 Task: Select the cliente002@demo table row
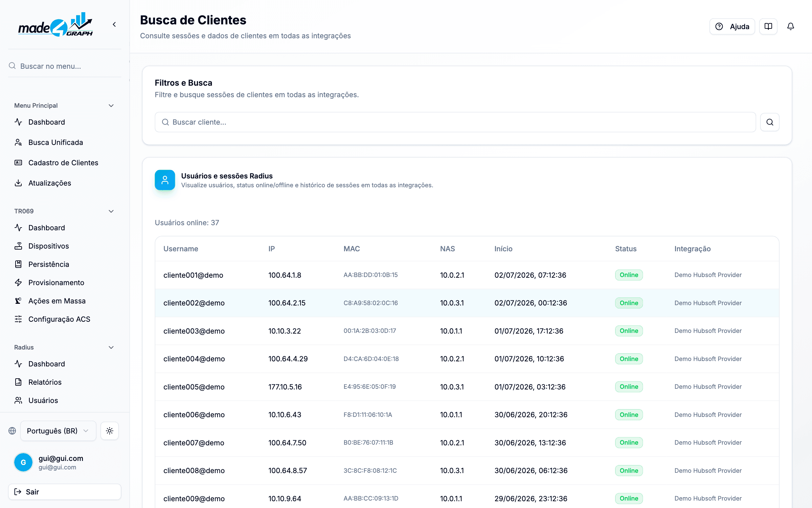tap(467, 303)
